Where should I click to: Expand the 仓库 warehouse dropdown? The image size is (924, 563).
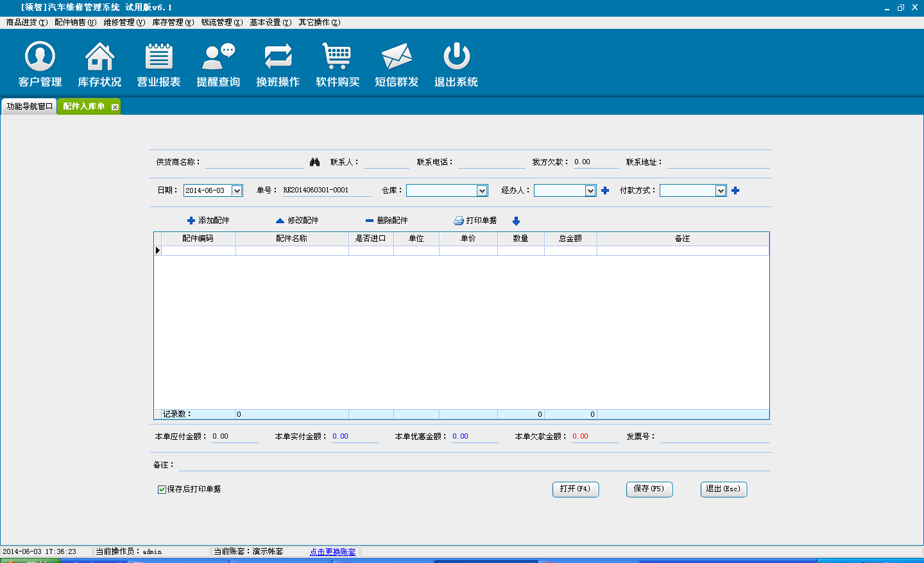point(482,190)
